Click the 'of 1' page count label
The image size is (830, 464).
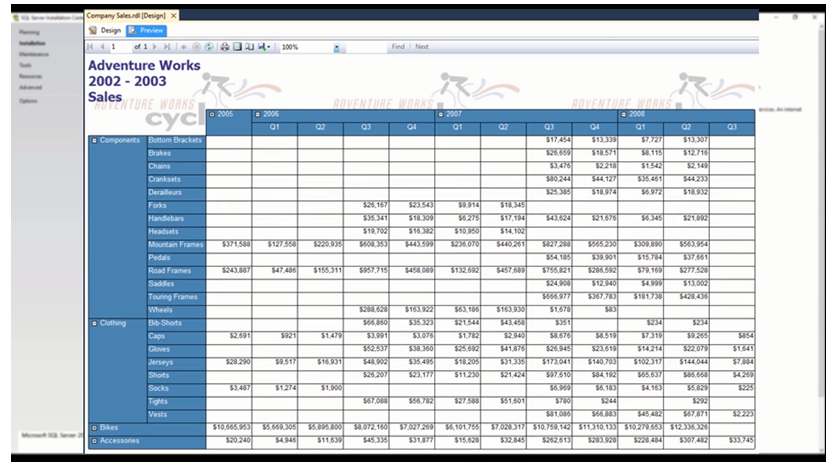141,47
